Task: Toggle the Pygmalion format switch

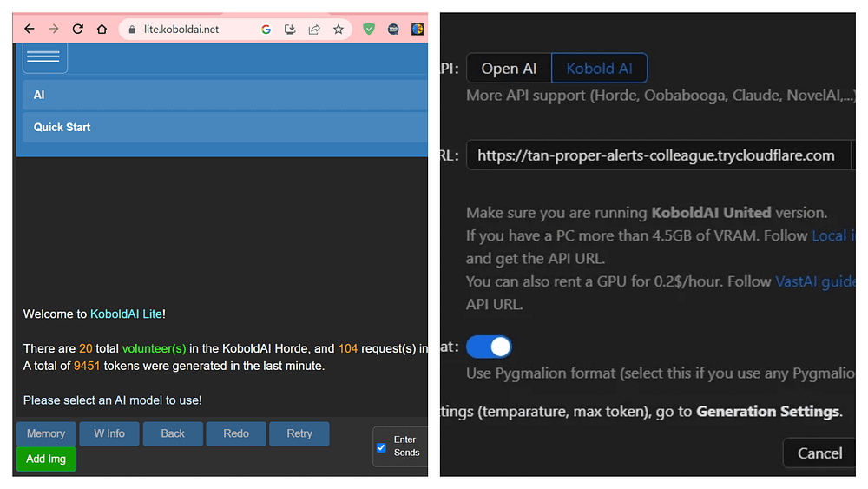Action: click(489, 347)
